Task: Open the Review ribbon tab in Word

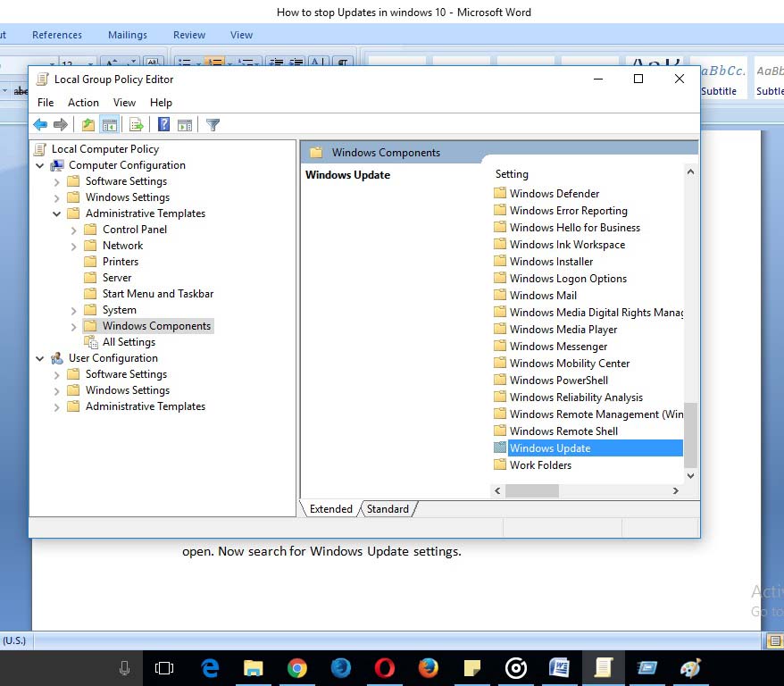Action: [x=189, y=35]
